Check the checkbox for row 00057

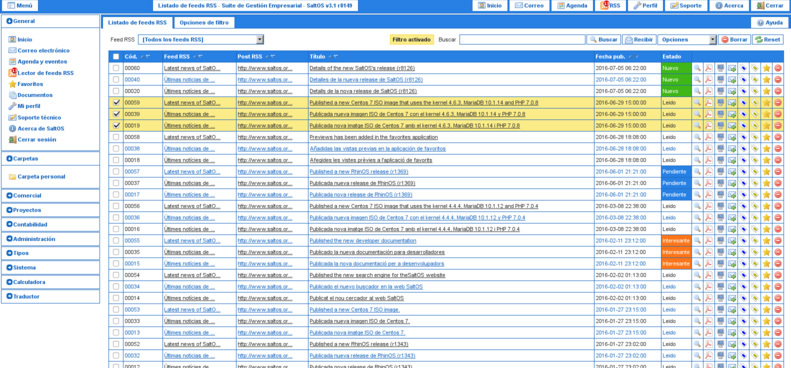[x=116, y=171]
